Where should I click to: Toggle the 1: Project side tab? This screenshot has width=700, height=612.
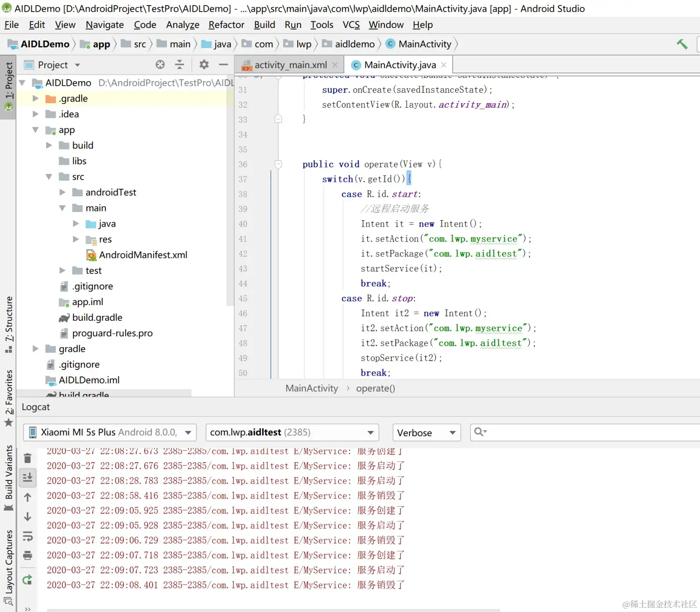click(x=8, y=87)
